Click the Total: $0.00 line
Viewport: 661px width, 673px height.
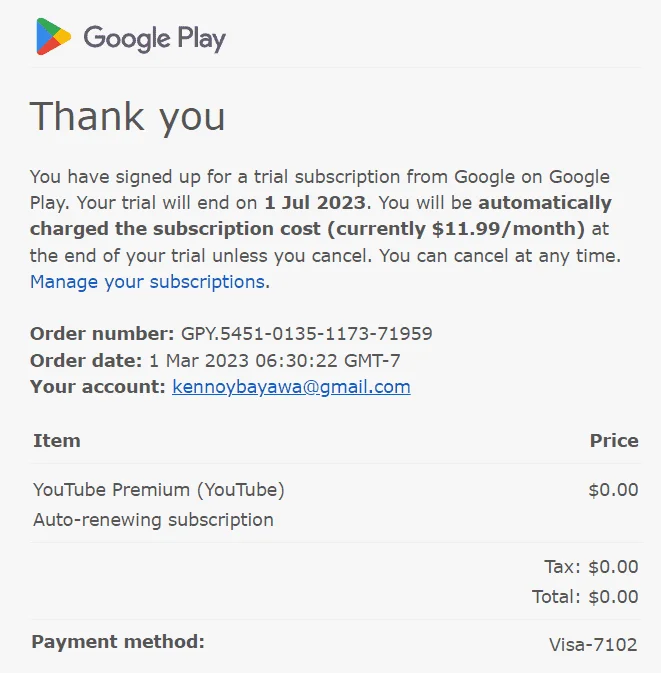coord(585,597)
